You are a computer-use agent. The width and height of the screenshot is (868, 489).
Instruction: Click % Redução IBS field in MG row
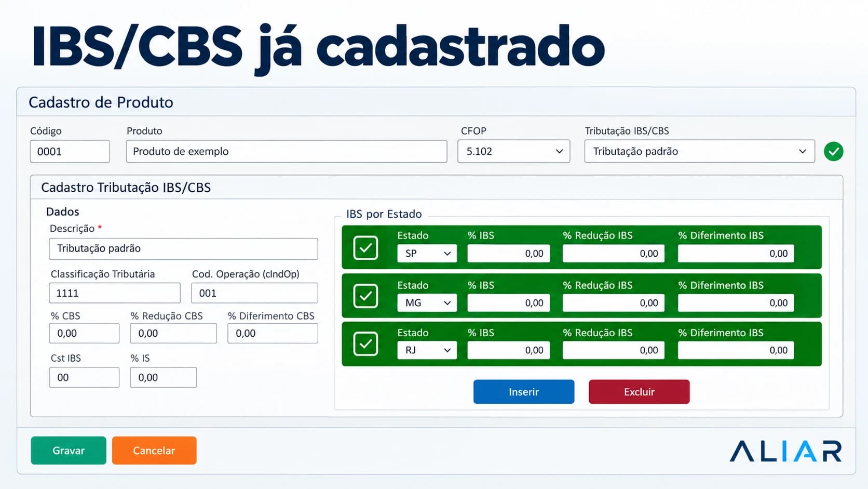(x=614, y=302)
